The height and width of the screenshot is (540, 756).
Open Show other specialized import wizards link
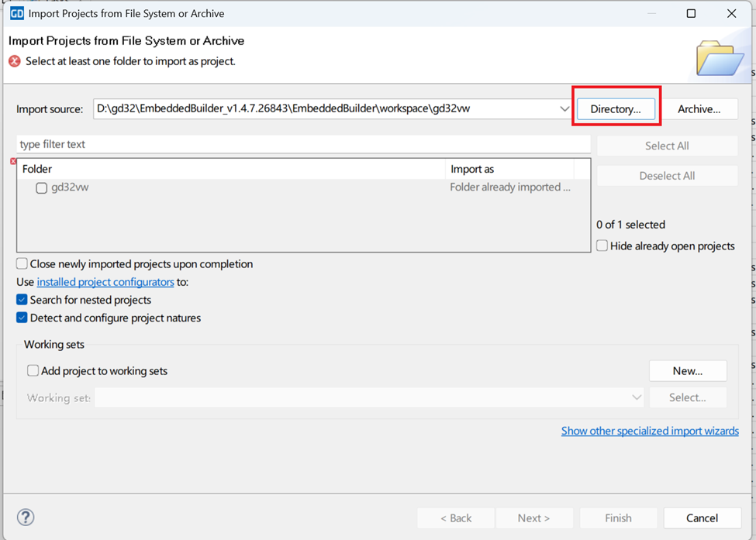coord(650,431)
